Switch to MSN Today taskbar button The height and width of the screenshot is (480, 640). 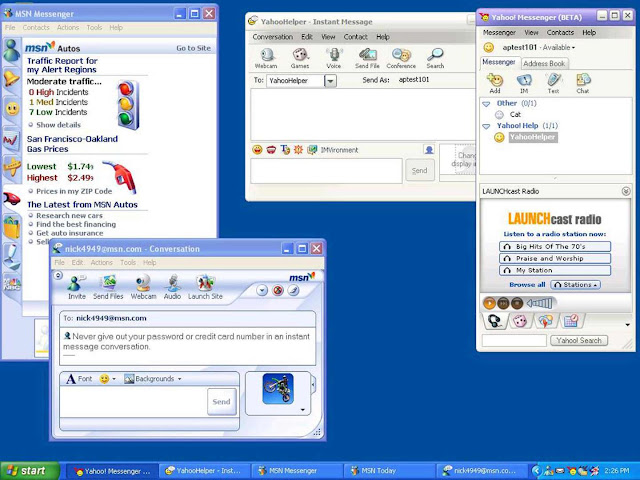point(389,471)
